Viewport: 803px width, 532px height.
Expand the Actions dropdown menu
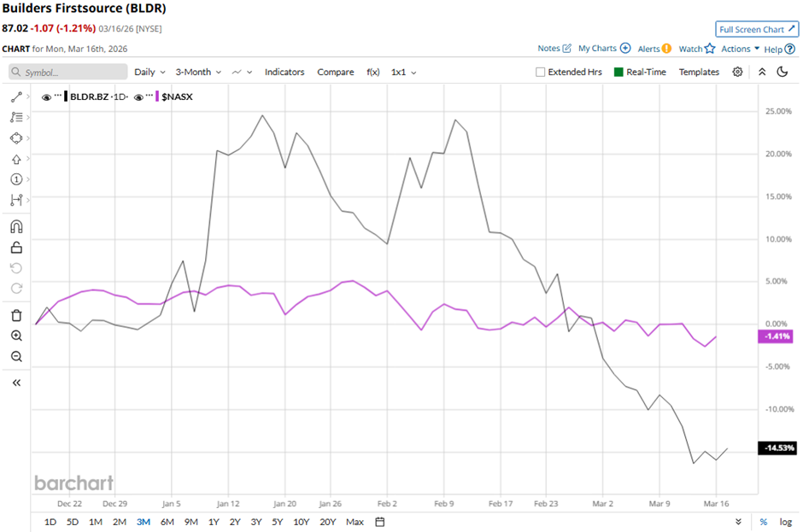point(740,49)
